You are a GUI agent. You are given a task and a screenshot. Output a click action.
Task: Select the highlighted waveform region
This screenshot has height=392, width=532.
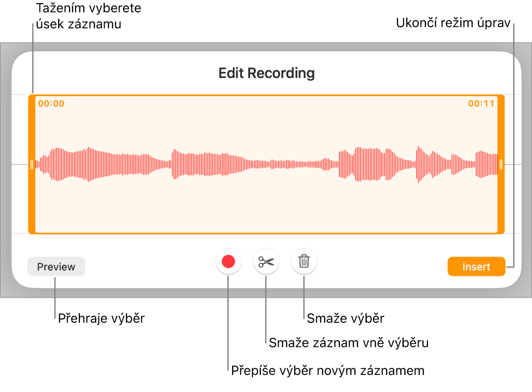[x=266, y=164]
